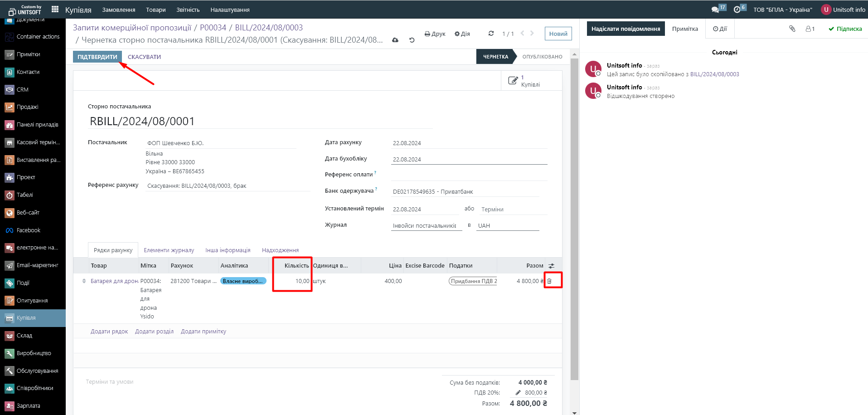Screen dimensions: 868x415
Task: Click the Дата бухобліку date field
Action: point(469,159)
